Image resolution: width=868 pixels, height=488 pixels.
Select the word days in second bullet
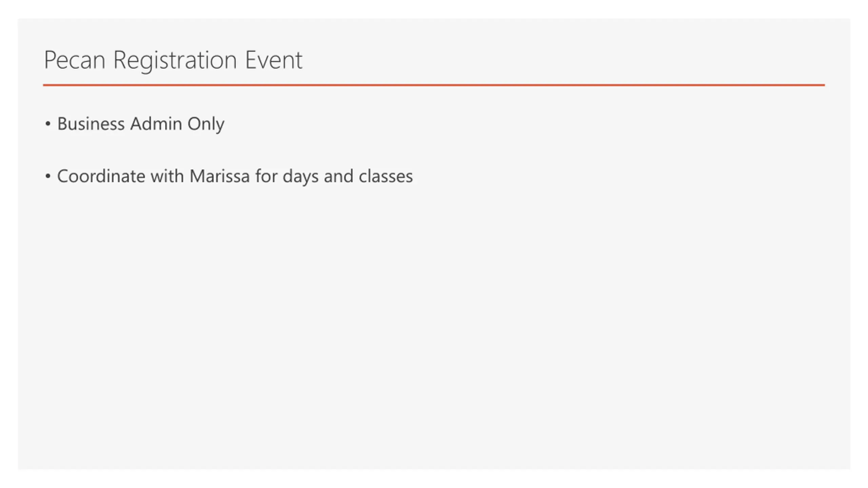[x=301, y=177]
